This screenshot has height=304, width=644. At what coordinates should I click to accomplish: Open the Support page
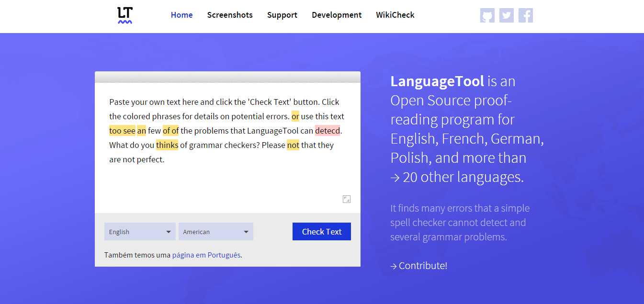tap(282, 15)
